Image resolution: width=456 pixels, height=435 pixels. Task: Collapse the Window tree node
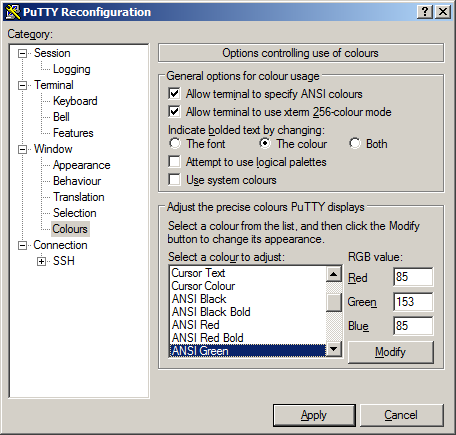(22, 149)
